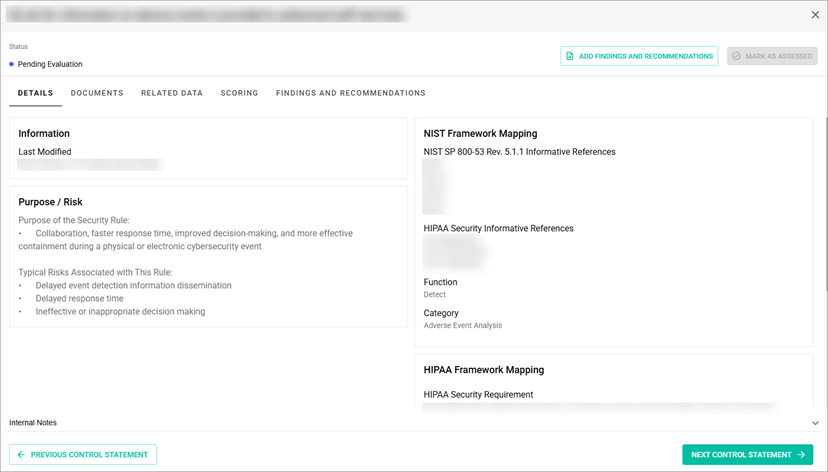The image size is (828, 472).
Task: Switch to the Details tab
Action: coord(35,93)
